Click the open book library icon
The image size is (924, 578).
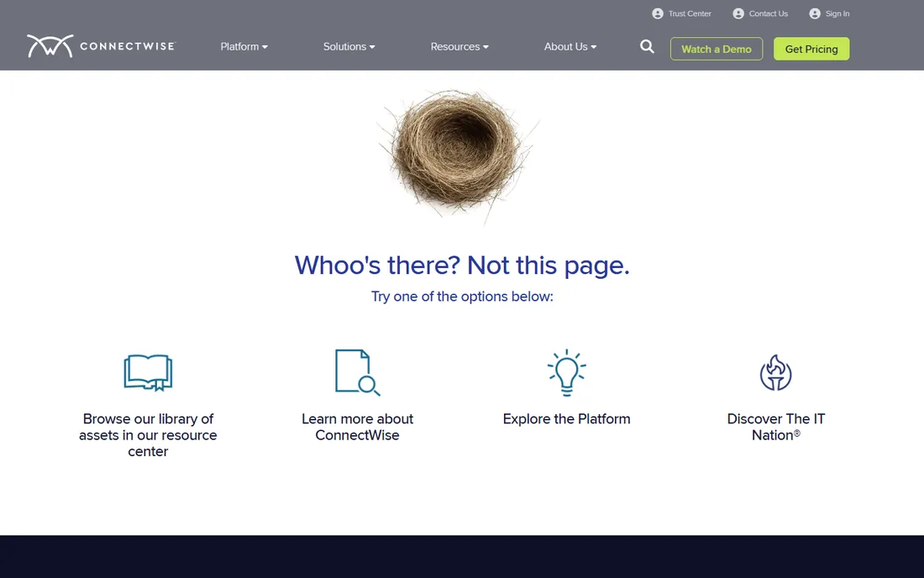148,372
